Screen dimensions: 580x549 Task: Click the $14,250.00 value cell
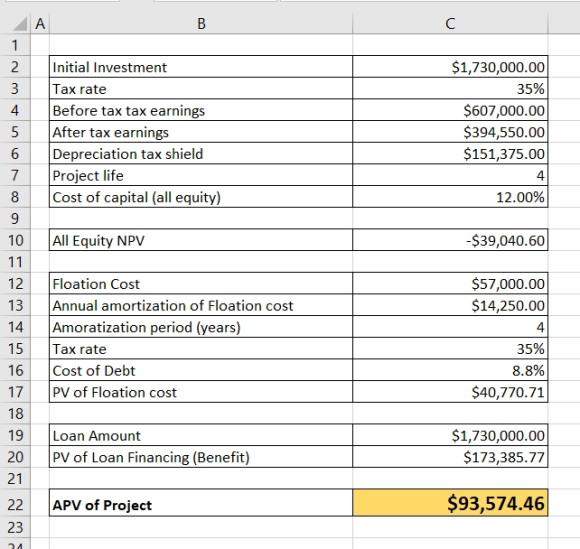click(450, 306)
